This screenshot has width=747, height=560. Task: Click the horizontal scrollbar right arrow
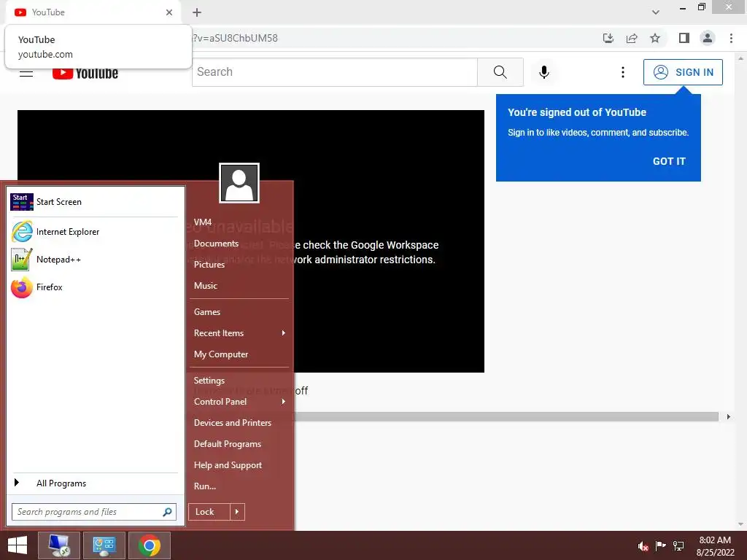729,417
